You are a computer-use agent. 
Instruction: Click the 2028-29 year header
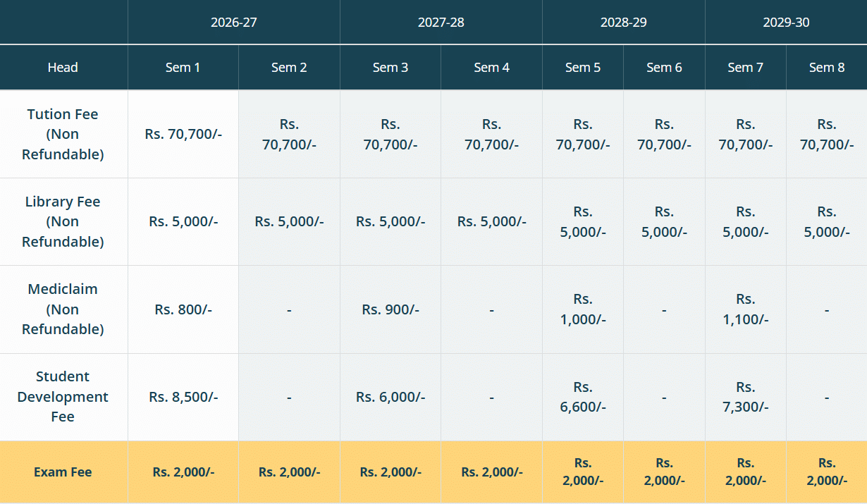click(623, 23)
